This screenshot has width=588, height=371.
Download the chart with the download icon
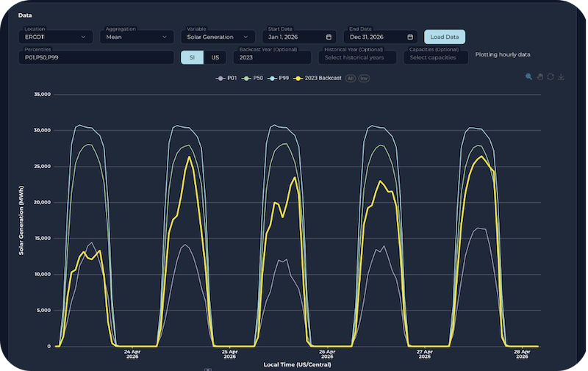[561, 76]
